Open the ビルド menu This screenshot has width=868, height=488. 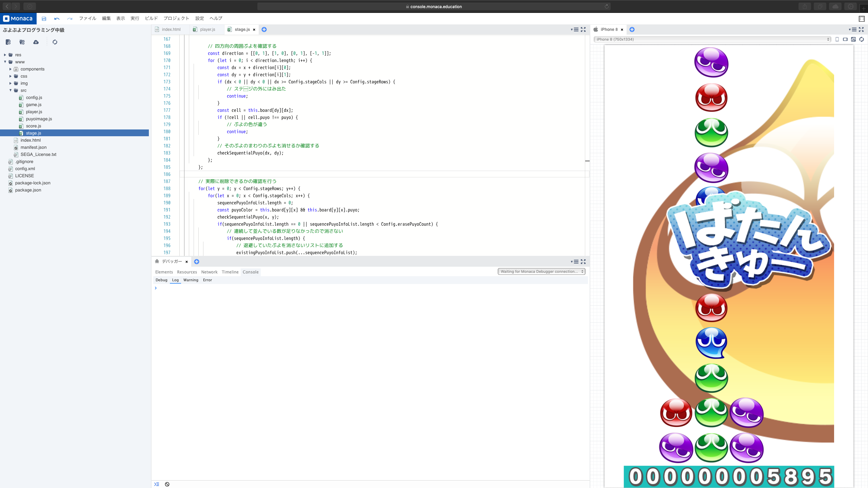151,18
